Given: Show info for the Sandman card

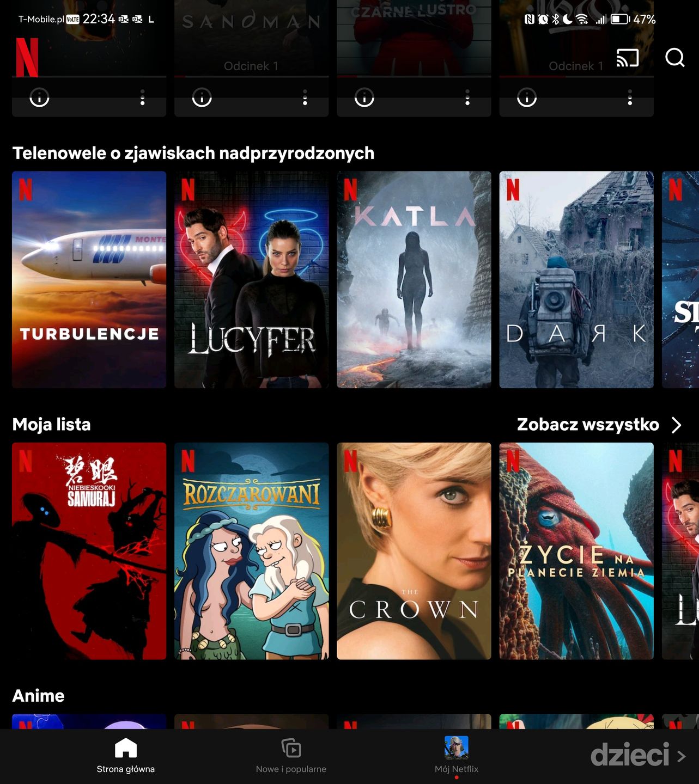Looking at the screenshot, I should 202,97.
